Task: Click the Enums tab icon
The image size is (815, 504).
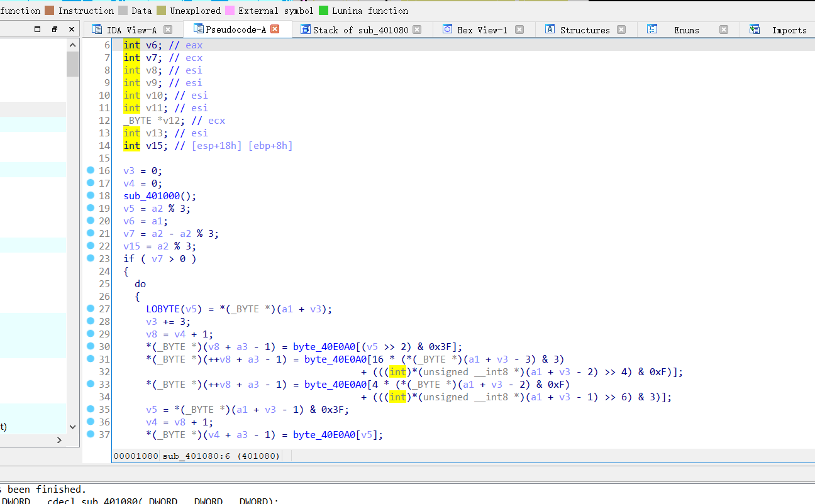Action: pos(652,30)
